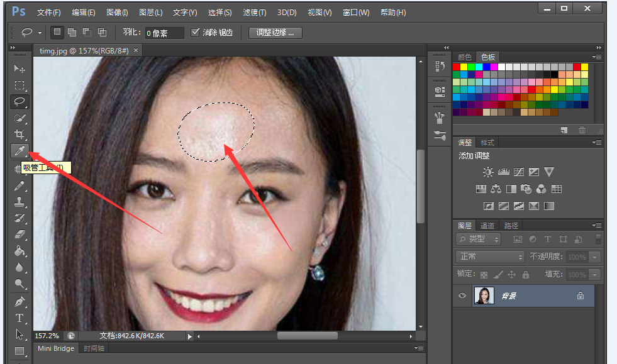Switch to the 通道 channels tab
617x364 pixels.
point(487,226)
